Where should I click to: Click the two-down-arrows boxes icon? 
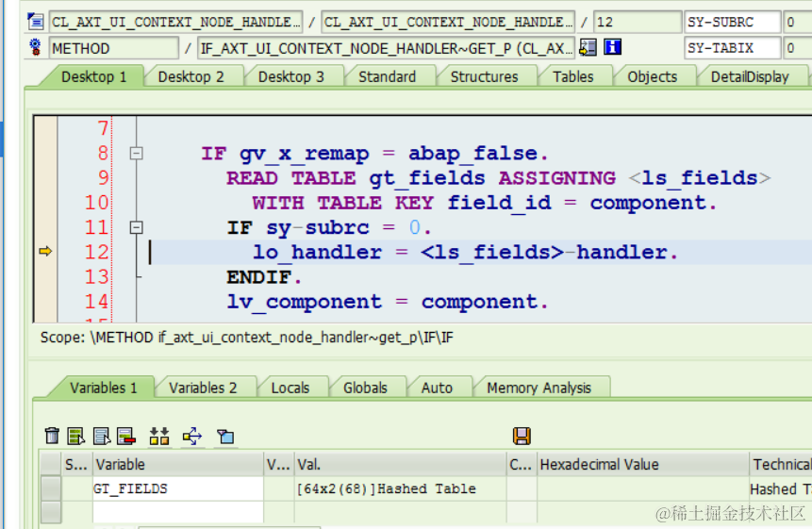pyautogui.click(x=159, y=436)
